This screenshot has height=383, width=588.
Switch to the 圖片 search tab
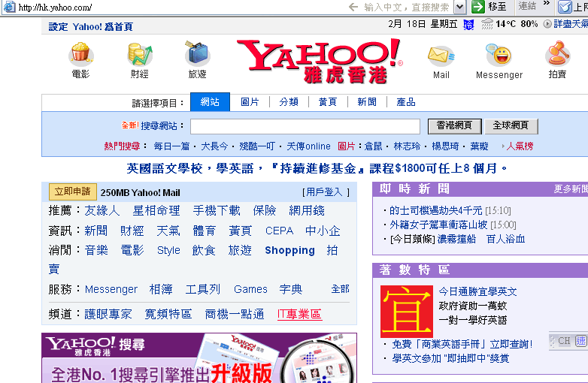[250, 102]
